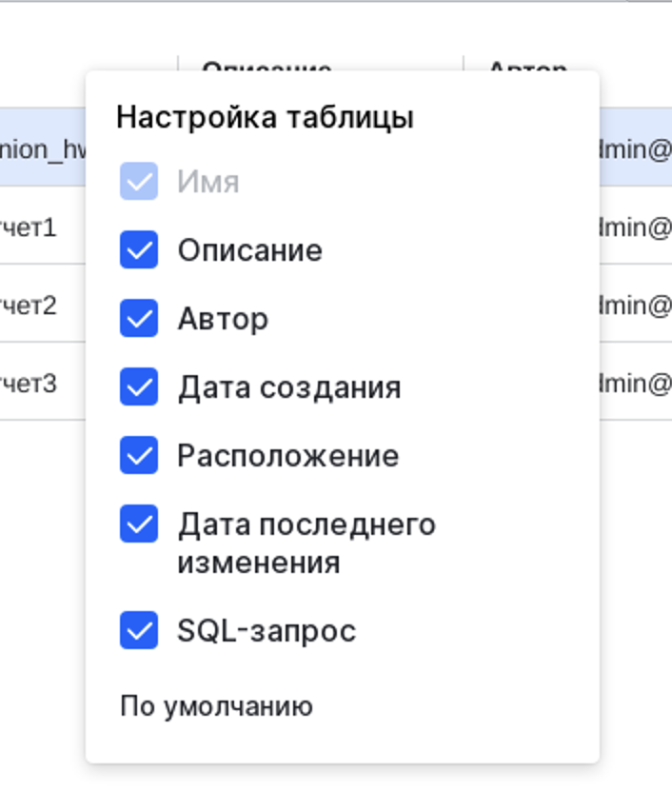Uncheck the Расположение checkbox
This screenshot has height=811, width=672.
point(139,456)
